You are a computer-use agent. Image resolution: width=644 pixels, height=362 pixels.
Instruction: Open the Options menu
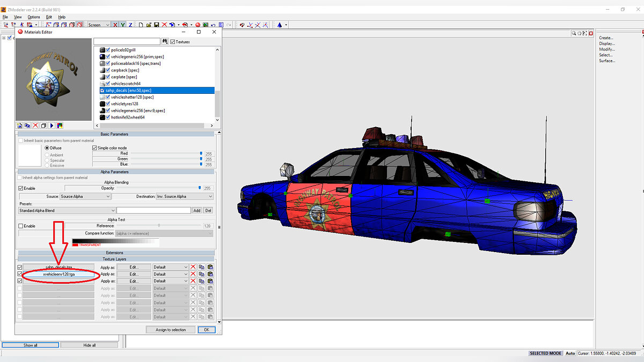[x=34, y=17]
